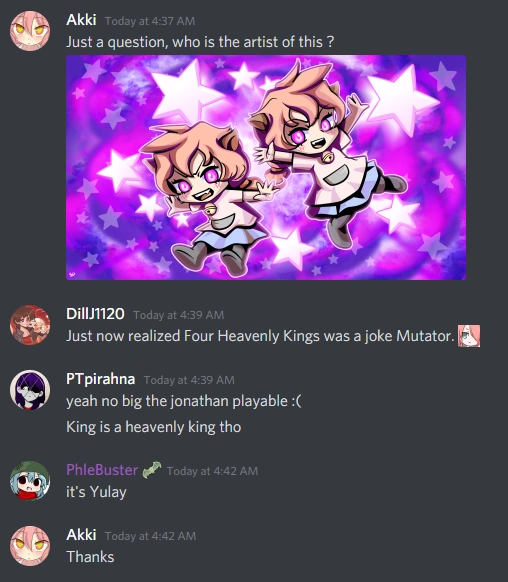The height and width of the screenshot is (582, 508).
Task: Click the emoji after the joke Mutator message
Action: click(469, 336)
